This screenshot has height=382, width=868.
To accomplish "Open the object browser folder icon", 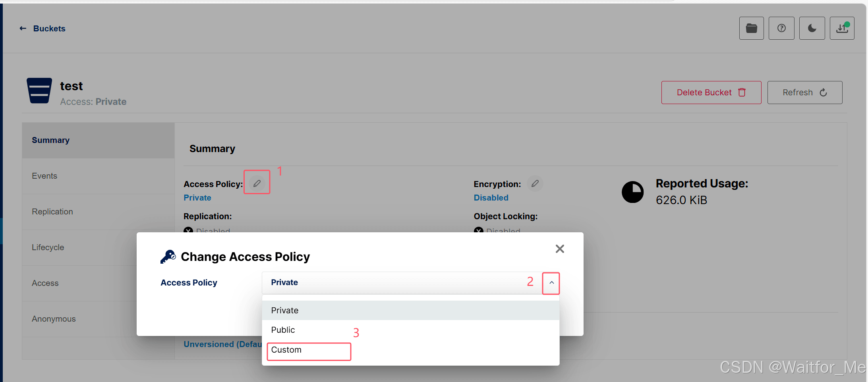I will [751, 28].
